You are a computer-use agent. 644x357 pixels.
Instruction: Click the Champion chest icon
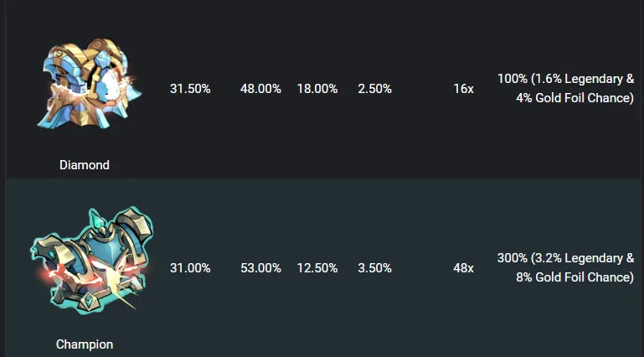91,260
